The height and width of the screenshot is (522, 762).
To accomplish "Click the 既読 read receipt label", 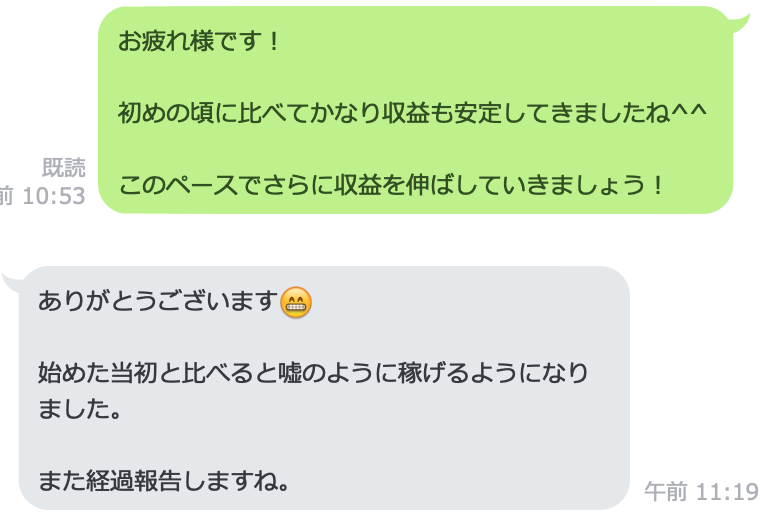I will point(64,168).
